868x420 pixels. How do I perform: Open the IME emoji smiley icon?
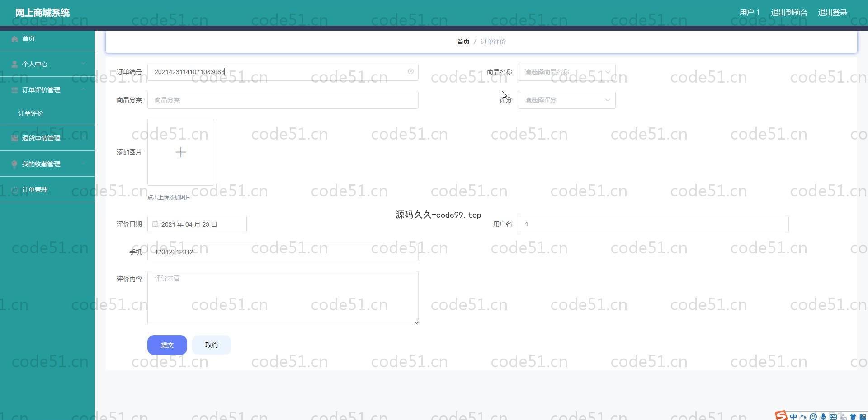(813, 416)
